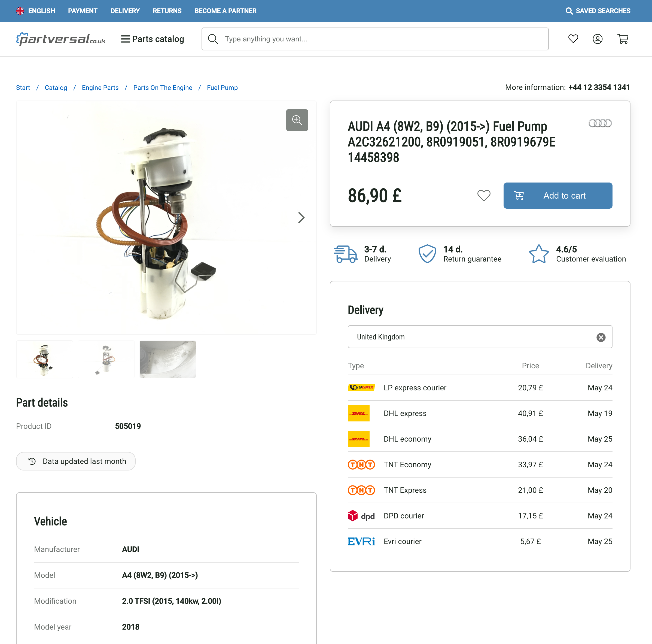
Task: Click the Add to cart button
Action: 557,195
